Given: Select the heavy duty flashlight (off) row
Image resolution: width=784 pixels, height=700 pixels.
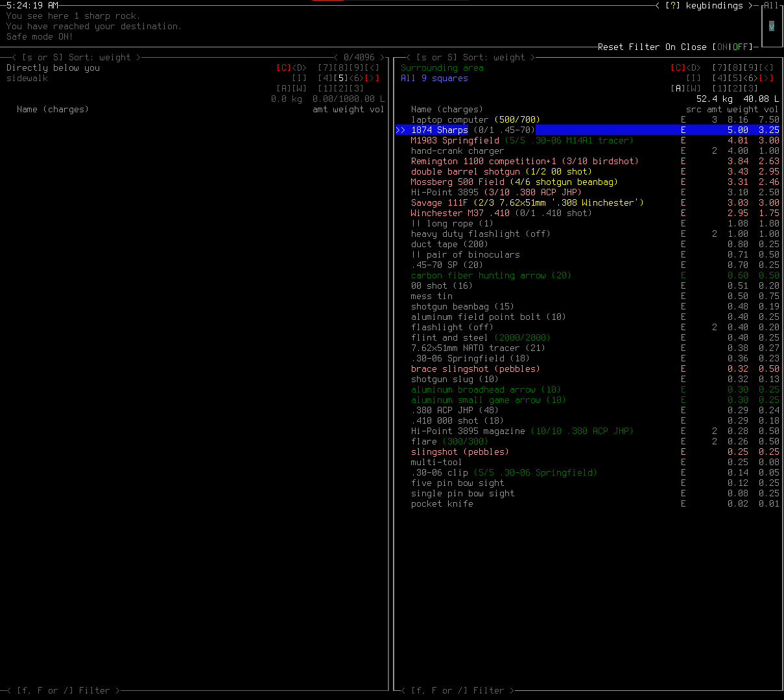Looking at the screenshot, I should pos(588,234).
